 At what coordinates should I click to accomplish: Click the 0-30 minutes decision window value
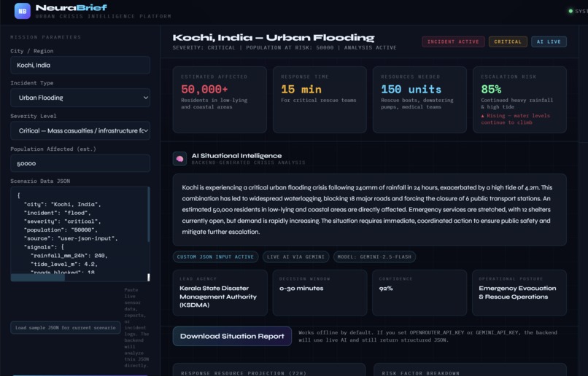pyautogui.click(x=301, y=289)
